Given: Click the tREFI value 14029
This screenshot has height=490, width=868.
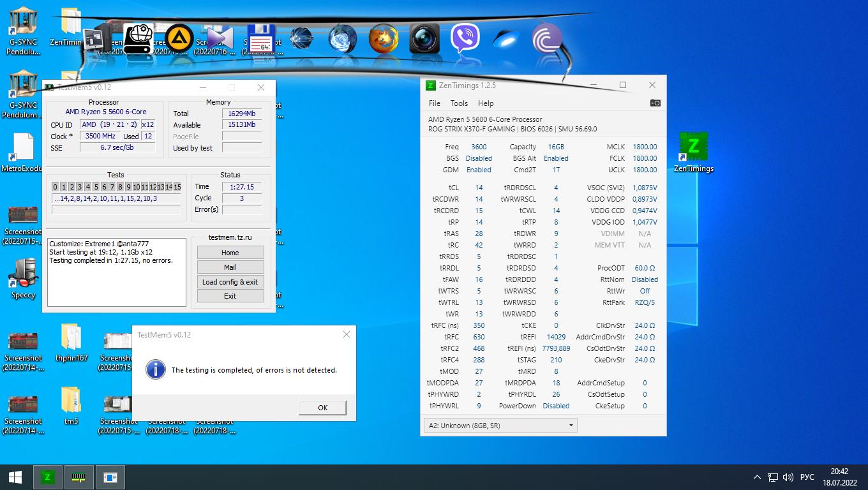Looking at the screenshot, I should coord(556,337).
